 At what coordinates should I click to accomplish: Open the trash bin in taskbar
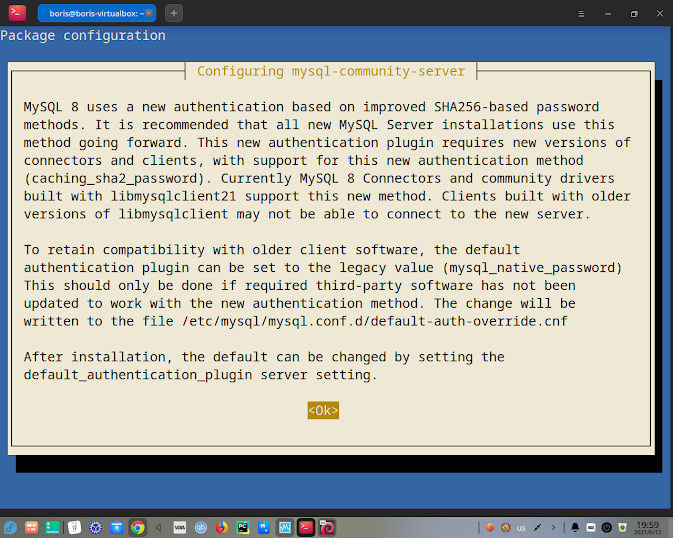pyautogui.click(x=622, y=528)
